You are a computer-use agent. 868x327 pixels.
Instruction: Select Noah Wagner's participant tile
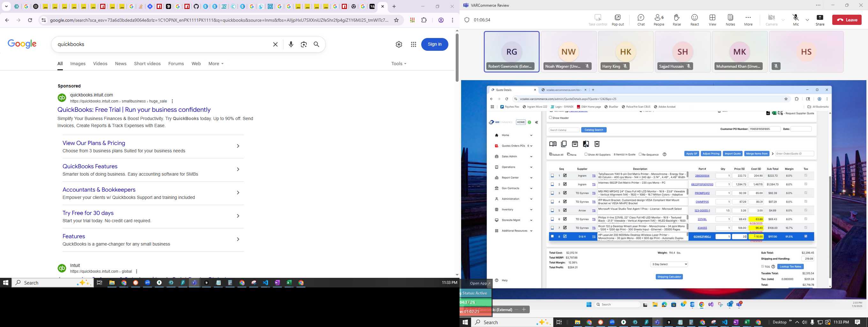click(568, 52)
